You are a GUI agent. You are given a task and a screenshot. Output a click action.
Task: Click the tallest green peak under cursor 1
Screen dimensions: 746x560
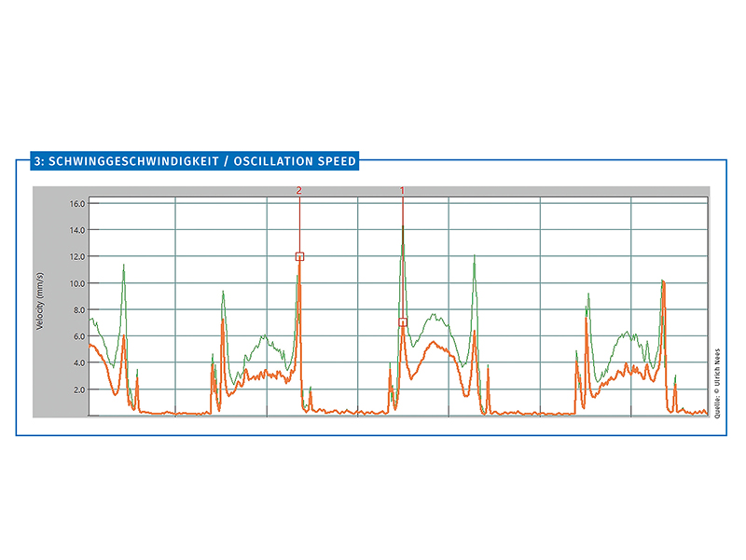click(x=403, y=229)
